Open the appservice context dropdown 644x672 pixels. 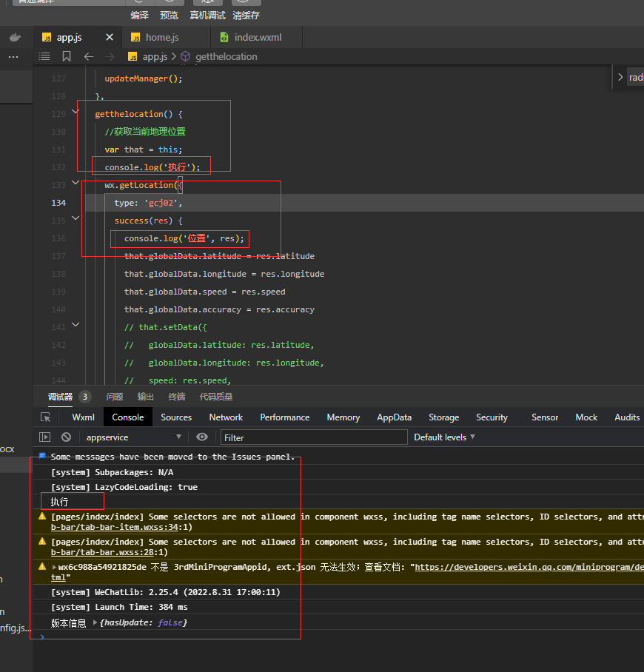click(133, 437)
